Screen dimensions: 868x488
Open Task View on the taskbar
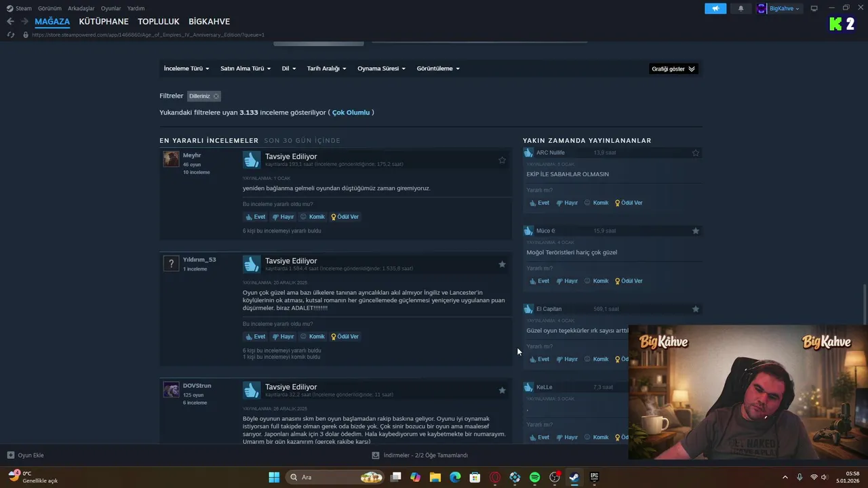396,477
